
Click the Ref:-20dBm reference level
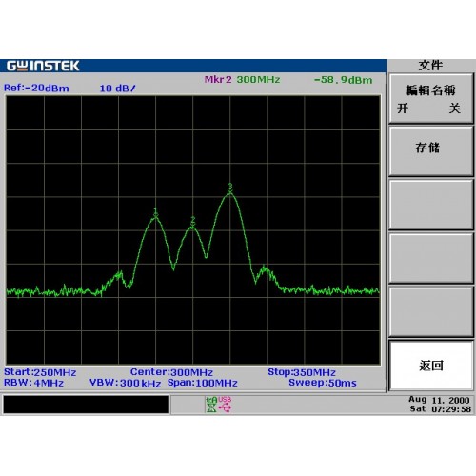[x=36, y=88]
